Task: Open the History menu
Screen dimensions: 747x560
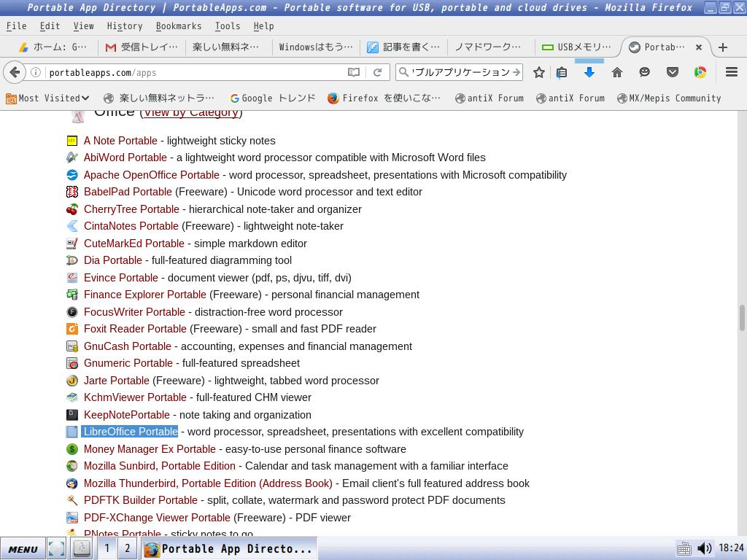Action: [124, 26]
